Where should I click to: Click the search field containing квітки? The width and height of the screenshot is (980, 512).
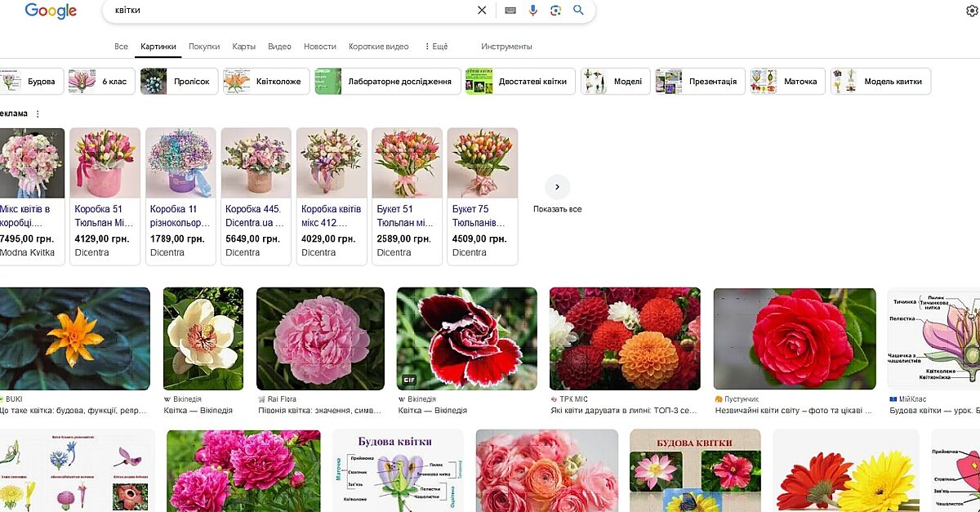coord(286,11)
